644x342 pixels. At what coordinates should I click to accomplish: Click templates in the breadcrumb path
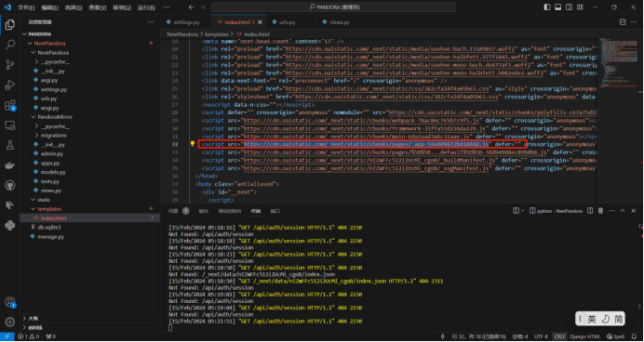coord(217,34)
